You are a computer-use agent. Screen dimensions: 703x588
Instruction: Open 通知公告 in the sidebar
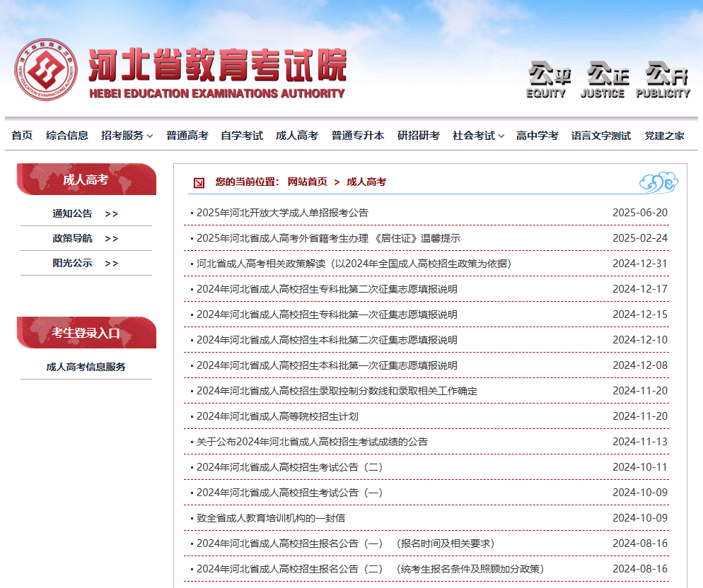click(x=86, y=213)
